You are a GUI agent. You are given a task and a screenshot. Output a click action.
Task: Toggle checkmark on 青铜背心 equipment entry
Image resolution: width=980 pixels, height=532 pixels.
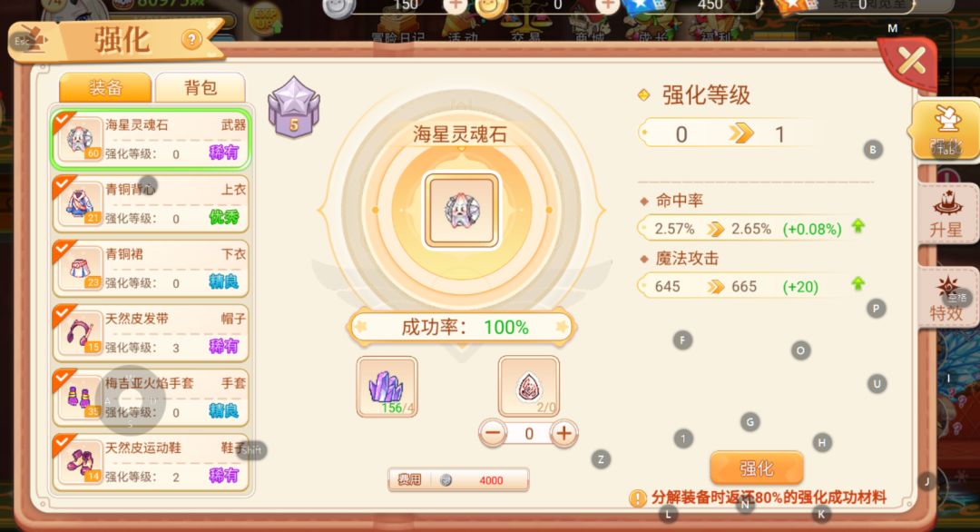coord(63,185)
